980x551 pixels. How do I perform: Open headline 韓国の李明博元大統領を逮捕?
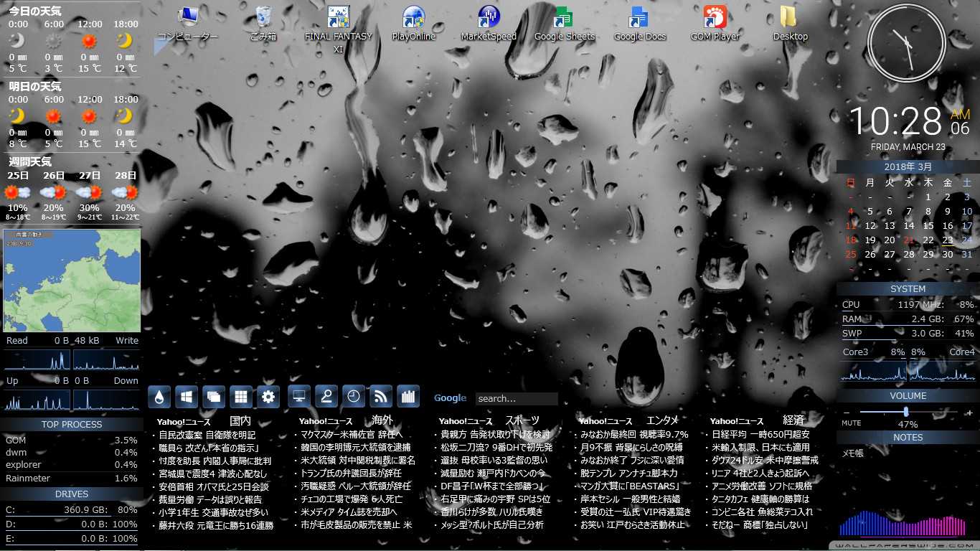pos(355,447)
